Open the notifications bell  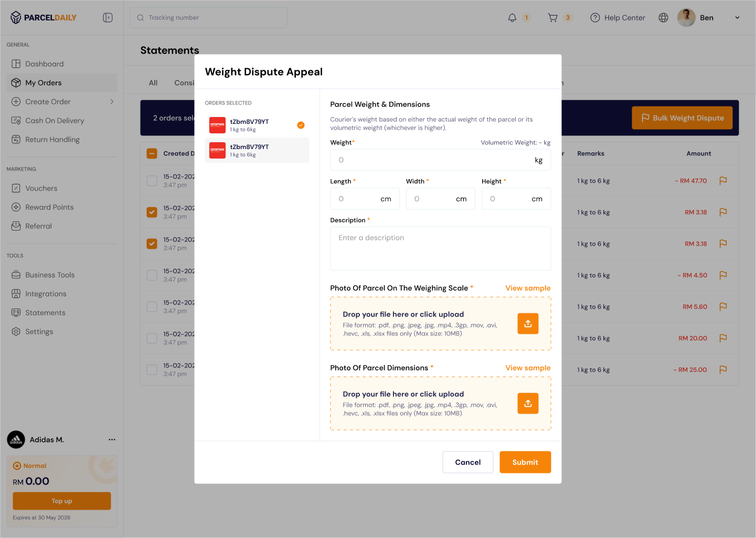[512, 18]
